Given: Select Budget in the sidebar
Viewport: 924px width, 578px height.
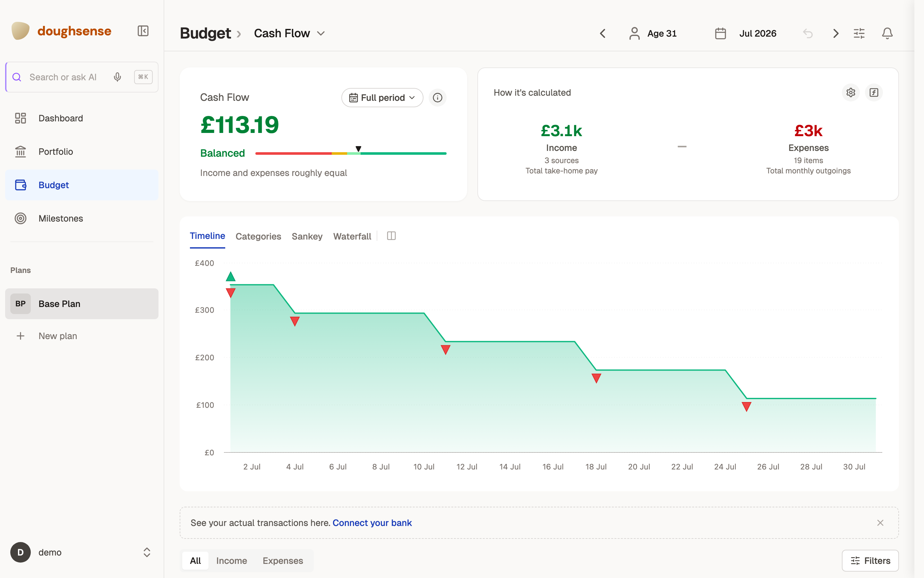Looking at the screenshot, I should coord(82,185).
